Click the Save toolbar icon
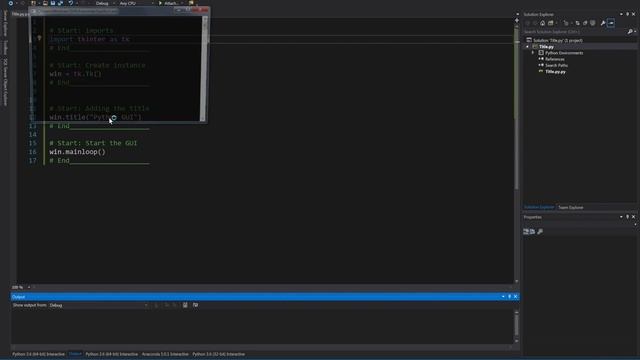 pos(53,3)
